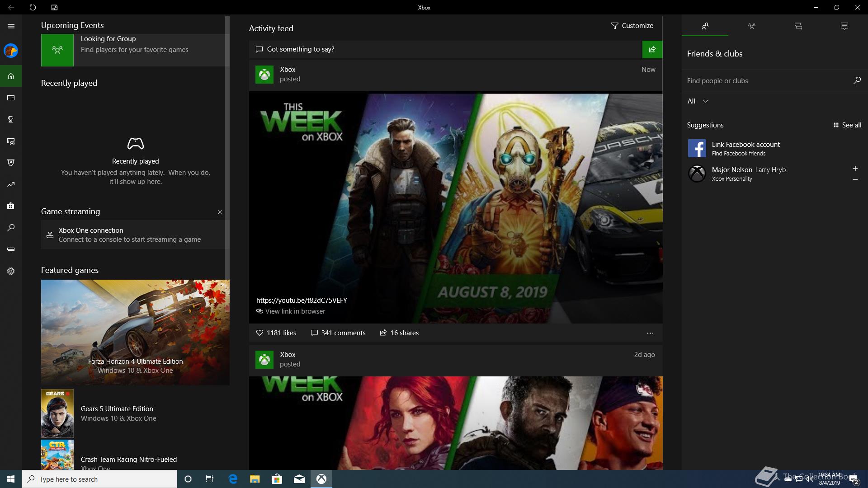868x488 pixels.
Task: Open Windows Start button
Action: coord(11,479)
